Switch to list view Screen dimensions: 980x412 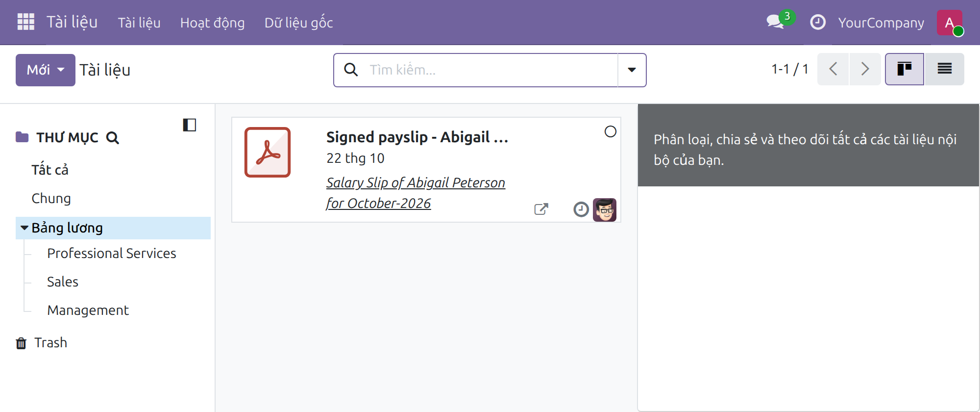[x=945, y=69]
